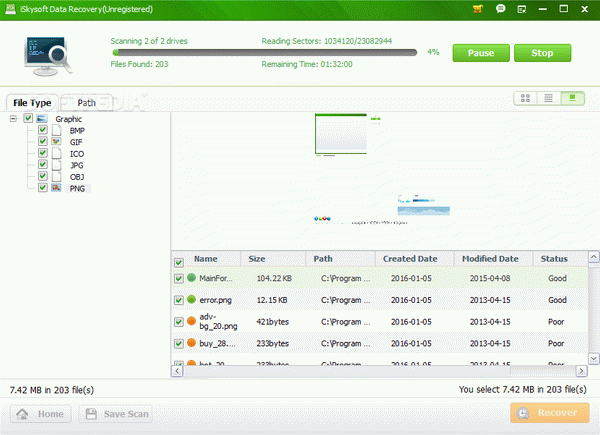Stop the drive scan
600x435 pixels.
coord(542,53)
